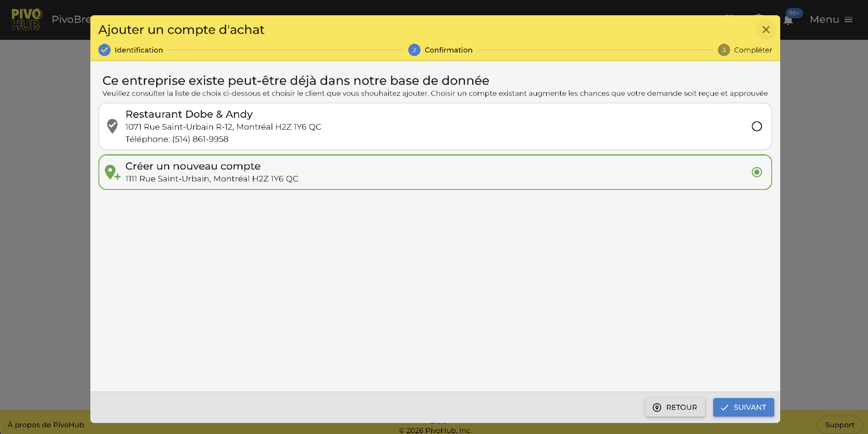
Task: Click the Identification step label
Action: click(139, 50)
